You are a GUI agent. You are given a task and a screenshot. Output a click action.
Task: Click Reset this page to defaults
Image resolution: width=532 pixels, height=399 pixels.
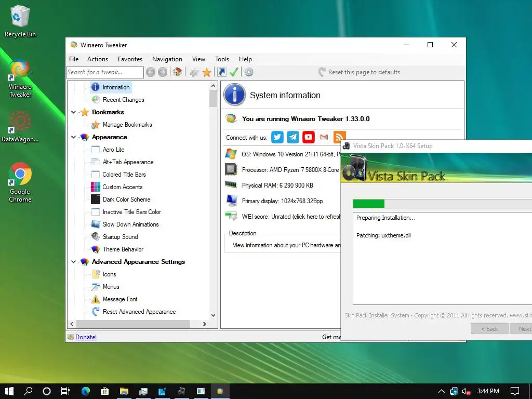pyautogui.click(x=360, y=72)
